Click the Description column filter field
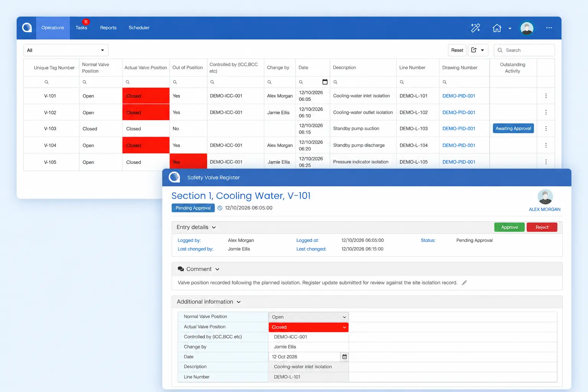 tap(363, 82)
